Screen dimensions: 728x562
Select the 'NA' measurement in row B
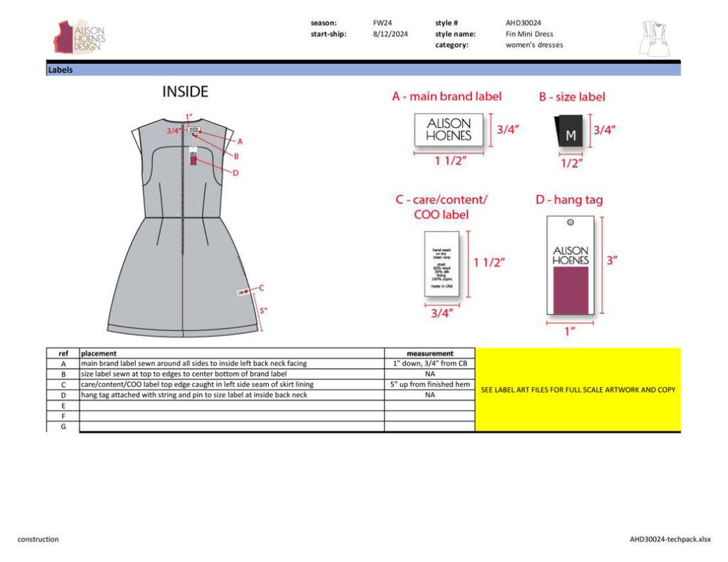pyautogui.click(x=430, y=374)
